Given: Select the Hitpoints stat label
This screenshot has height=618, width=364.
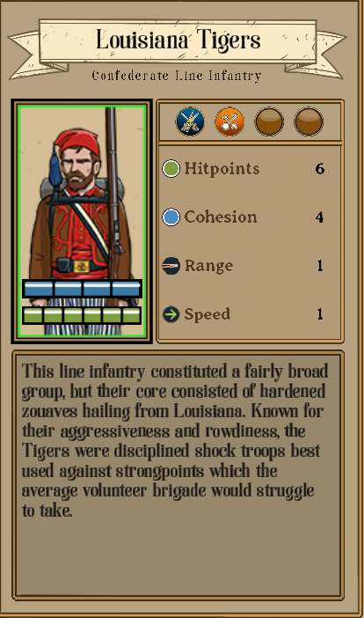Looking at the screenshot, I should tap(222, 168).
